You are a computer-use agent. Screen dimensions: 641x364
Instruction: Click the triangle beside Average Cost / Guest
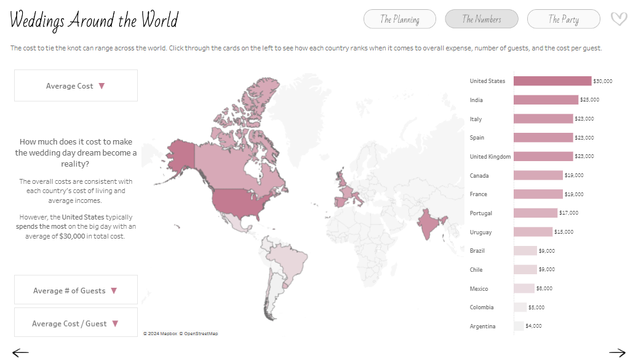tap(115, 323)
